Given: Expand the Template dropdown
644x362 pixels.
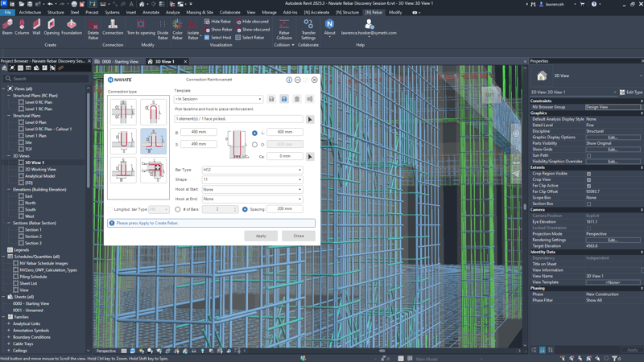Looking at the screenshot, I should pyautogui.click(x=218, y=99).
